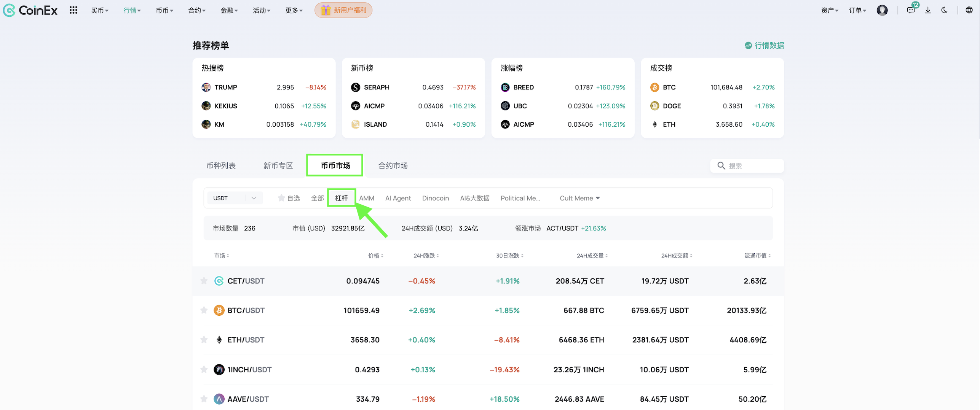Select the 杠杆 filter tab
980x410 pixels.
pos(342,198)
